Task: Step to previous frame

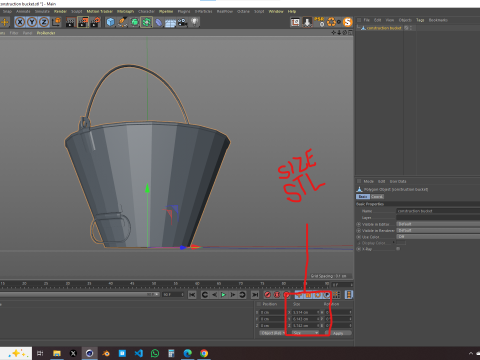Action: point(214,295)
